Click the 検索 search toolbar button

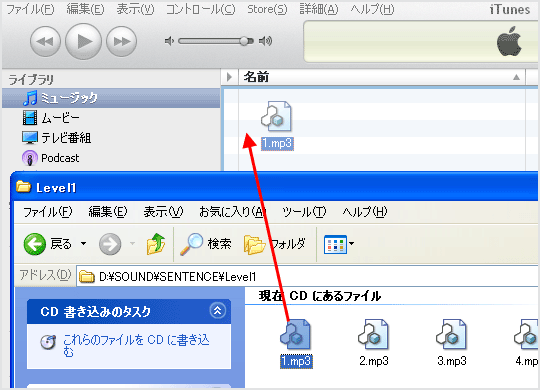coord(206,244)
